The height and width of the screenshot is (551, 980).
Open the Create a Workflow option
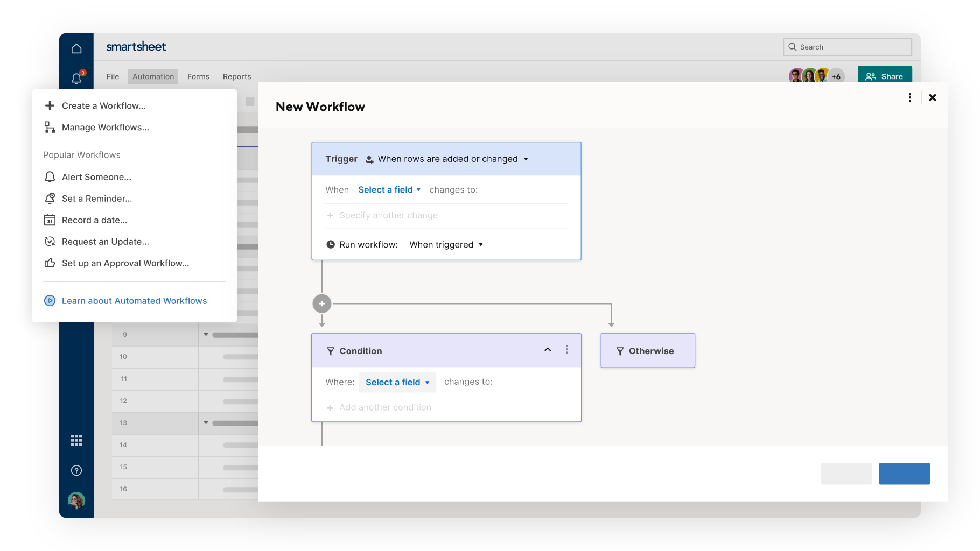[x=103, y=105]
